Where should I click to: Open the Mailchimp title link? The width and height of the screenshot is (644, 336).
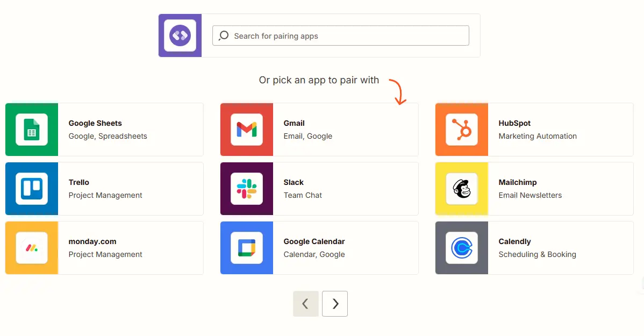[518, 182]
